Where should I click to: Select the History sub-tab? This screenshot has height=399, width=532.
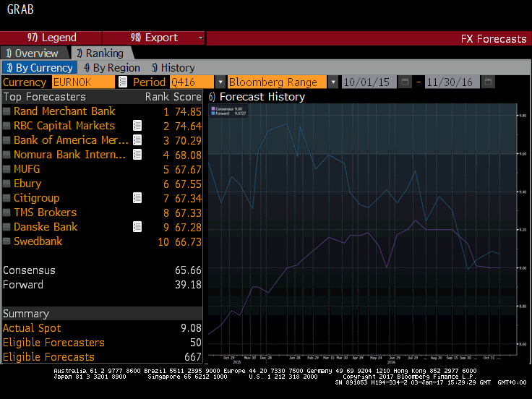pos(173,68)
